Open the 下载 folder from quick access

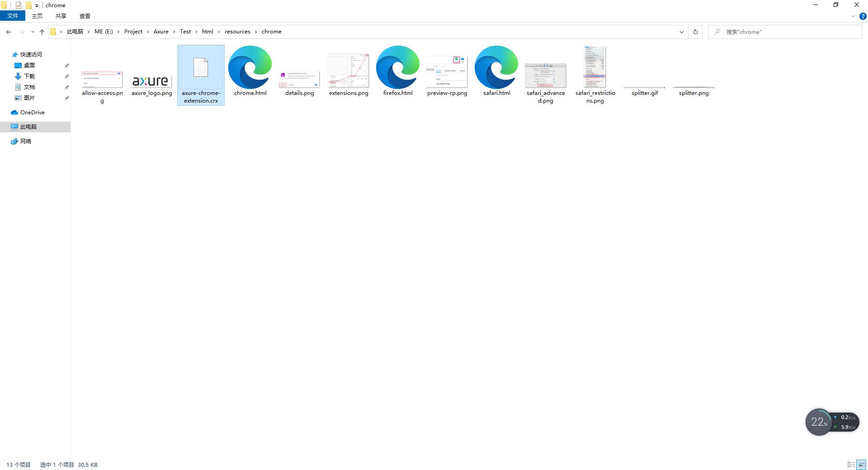click(x=28, y=76)
